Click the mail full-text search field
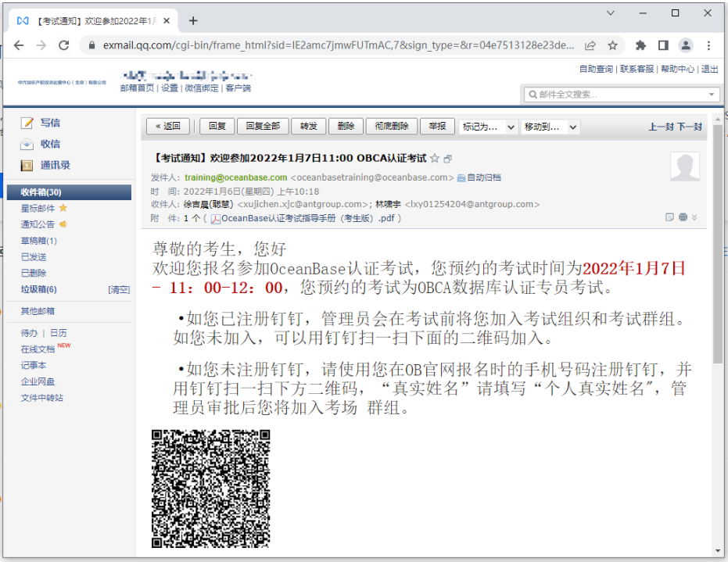Viewport: 728px width, 562px height. pyautogui.click(x=622, y=95)
